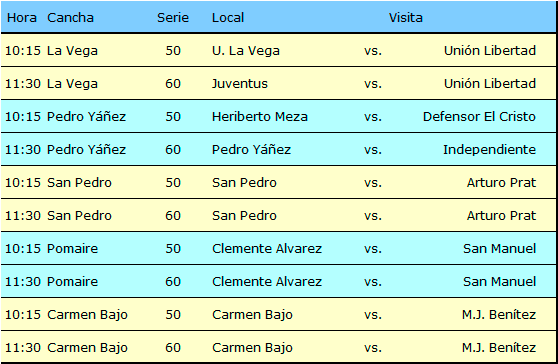The width and height of the screenshot is (558, 364).
Task: Click San Manuel in the 11:30 Pomaire row
Action: click(500, 282)
